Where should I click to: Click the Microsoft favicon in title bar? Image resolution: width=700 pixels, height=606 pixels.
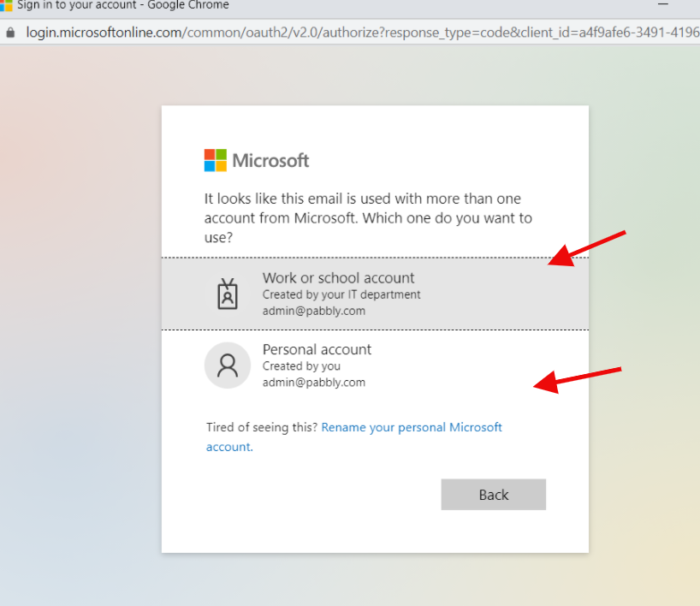tap(6, 5)
